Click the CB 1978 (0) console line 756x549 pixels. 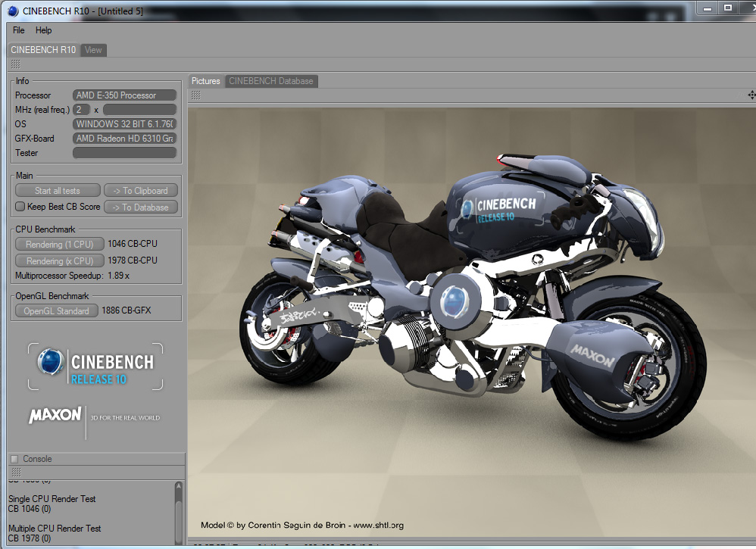pyautogui.click(x=30, y=538)
